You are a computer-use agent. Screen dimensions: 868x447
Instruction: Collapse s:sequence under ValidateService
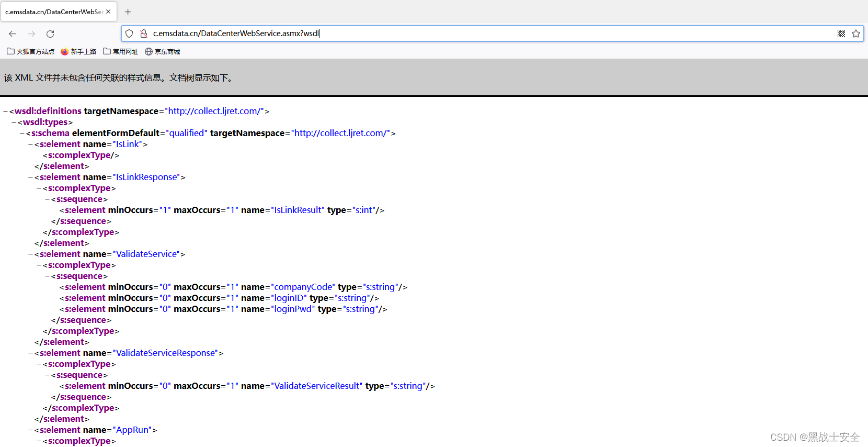(x=48, y=276)
